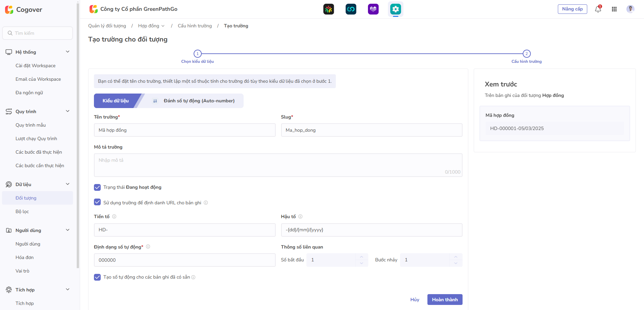This screenshot has width=644, height=310.
Task: Collapse the Quy trình sidebar section
Action: (68, 111)
